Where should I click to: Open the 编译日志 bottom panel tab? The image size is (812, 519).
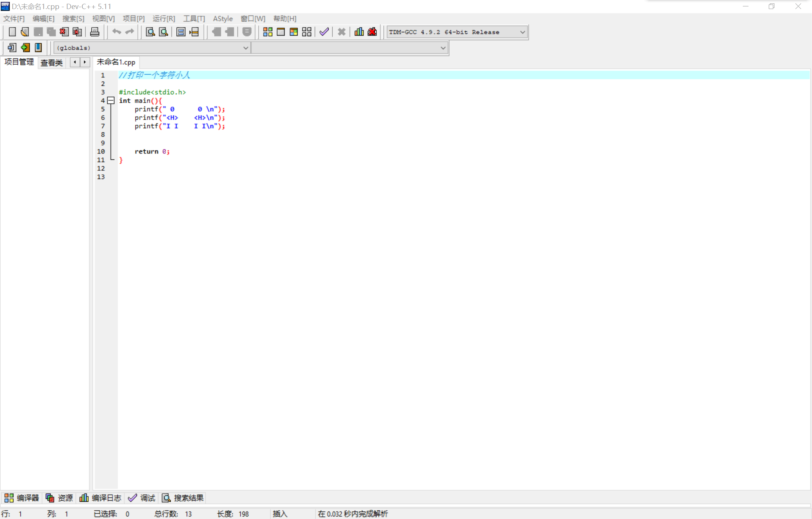pyautogui.click(x=101, y=498)
